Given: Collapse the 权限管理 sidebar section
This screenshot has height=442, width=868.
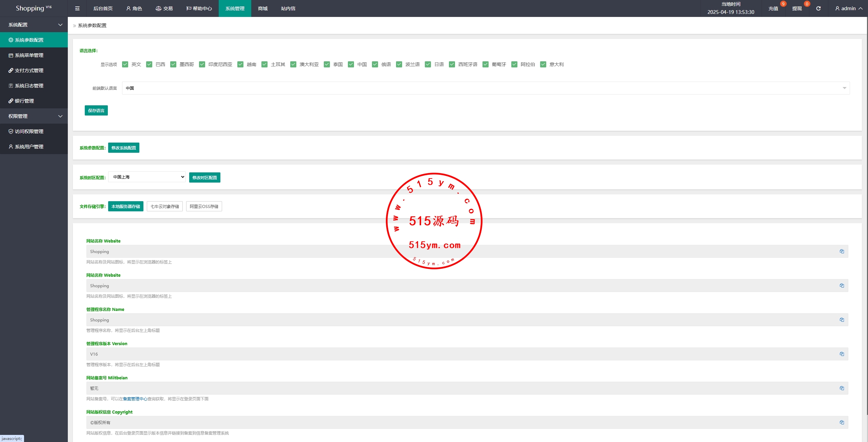Looking at the screenshot, I should (x=34, y=116).
